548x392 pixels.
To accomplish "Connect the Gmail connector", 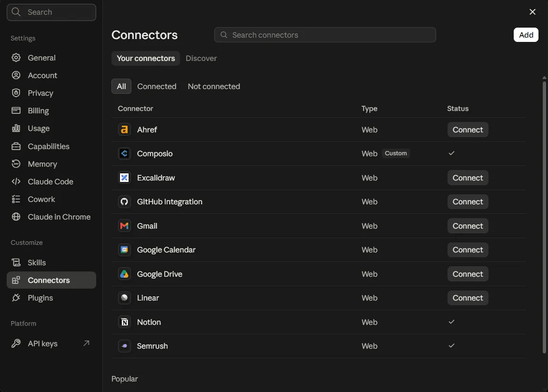I will click(x=468, y=226).
